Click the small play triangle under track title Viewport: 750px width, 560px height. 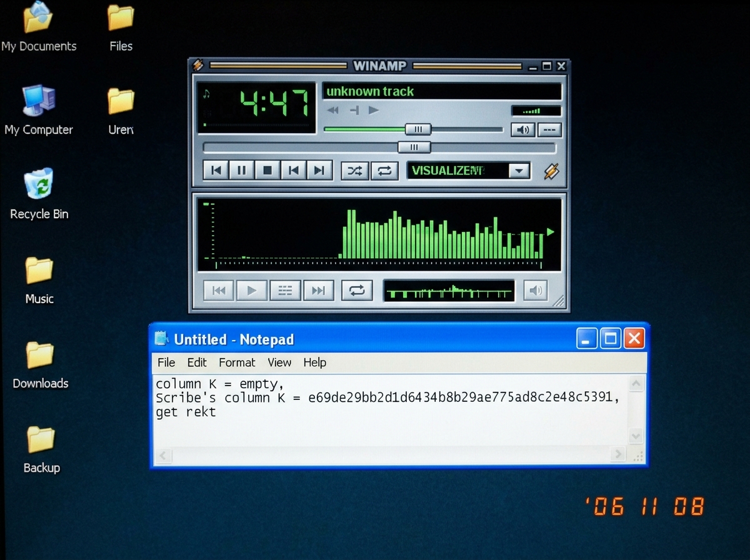[x=374, y=110]
